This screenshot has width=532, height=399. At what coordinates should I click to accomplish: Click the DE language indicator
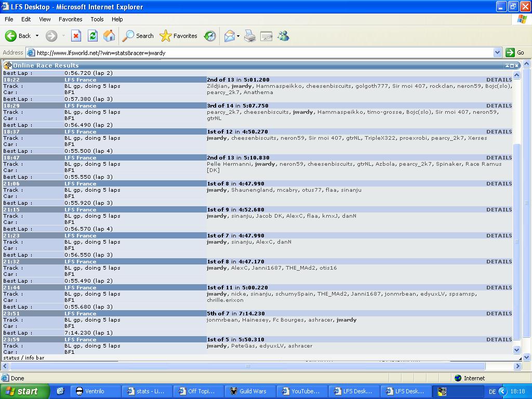coord(492,392)
